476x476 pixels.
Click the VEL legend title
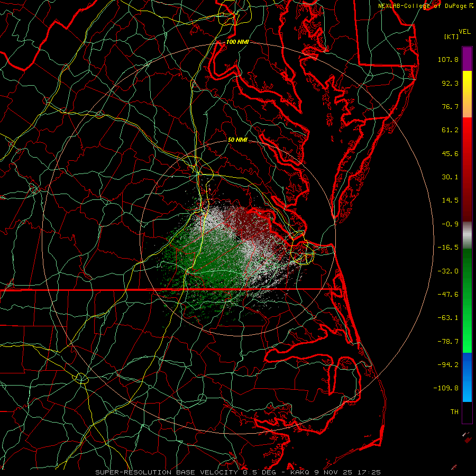pyautogui.click(x=464, y=32)
